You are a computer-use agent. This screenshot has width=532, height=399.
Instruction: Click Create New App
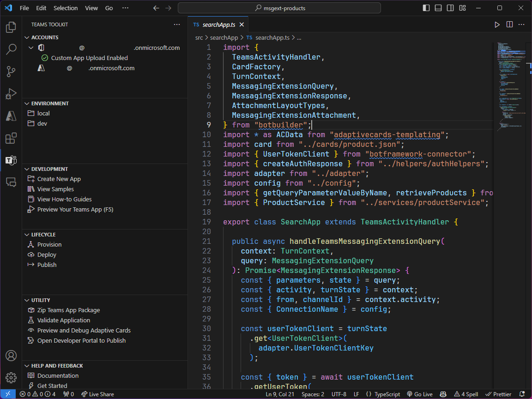59,179
